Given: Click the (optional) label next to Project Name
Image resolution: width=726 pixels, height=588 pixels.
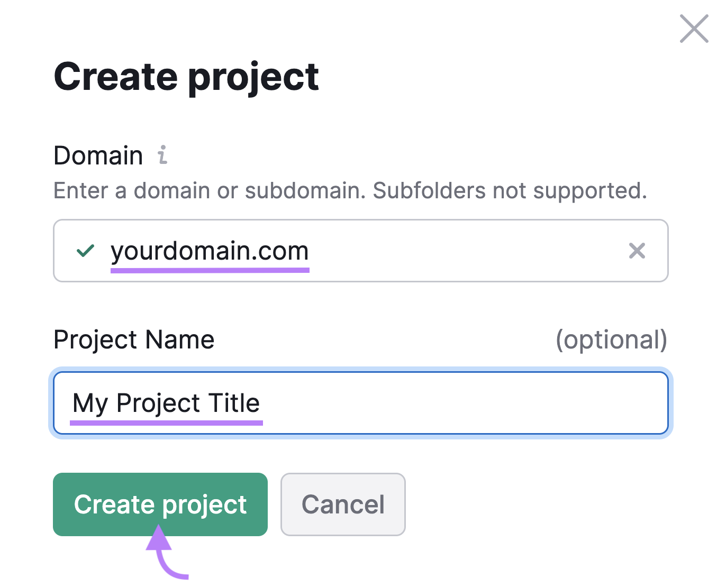Looking at the screenshot, I should (x=612, y=339).
